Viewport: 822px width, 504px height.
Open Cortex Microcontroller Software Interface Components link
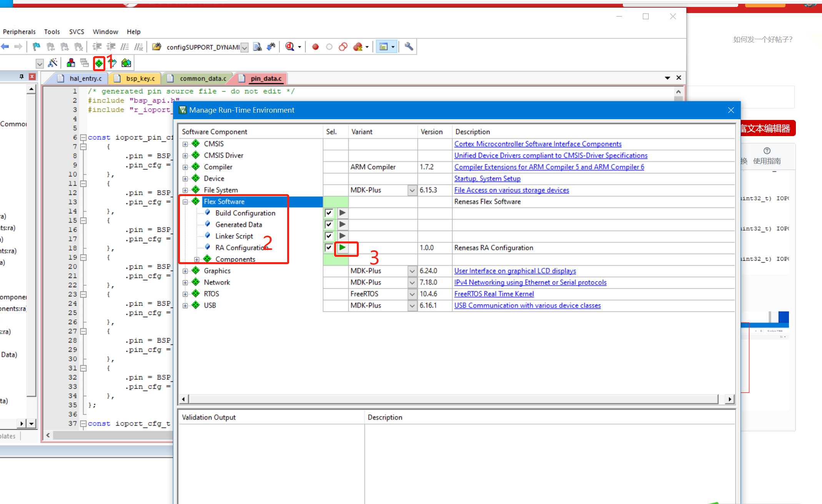pos(538,144)
